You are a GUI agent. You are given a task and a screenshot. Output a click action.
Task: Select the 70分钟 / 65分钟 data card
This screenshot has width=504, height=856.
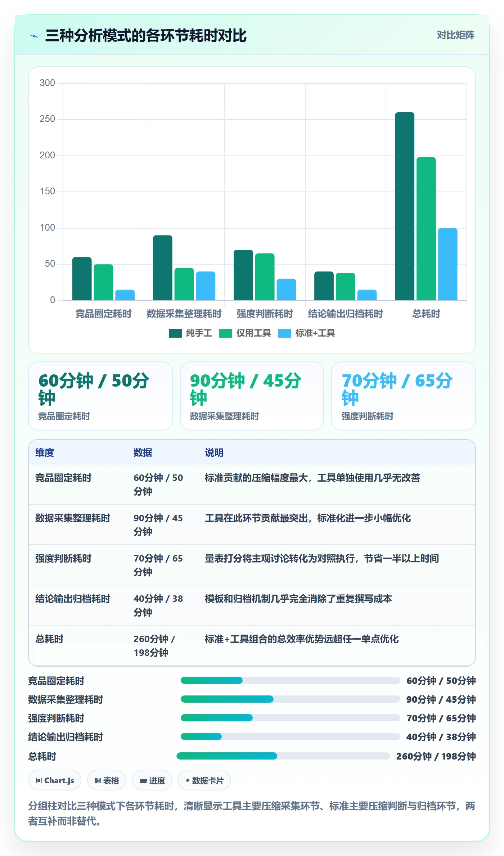pos(404,396)
